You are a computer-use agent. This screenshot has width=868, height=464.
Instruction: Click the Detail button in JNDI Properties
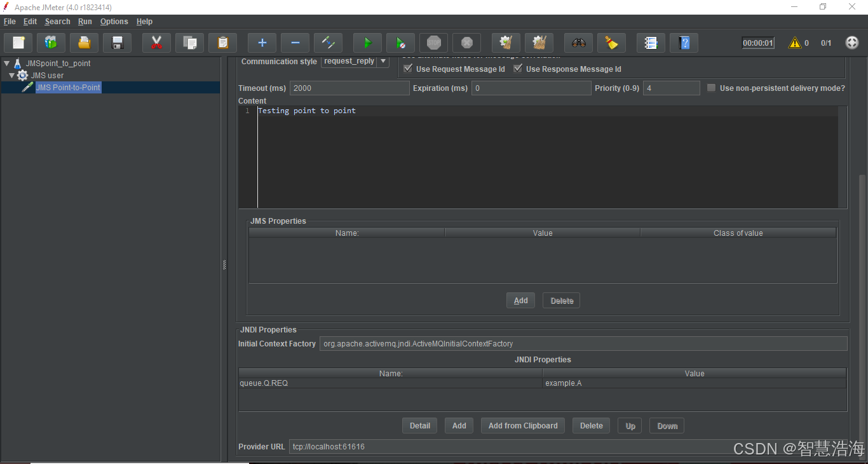coord(419,426)
